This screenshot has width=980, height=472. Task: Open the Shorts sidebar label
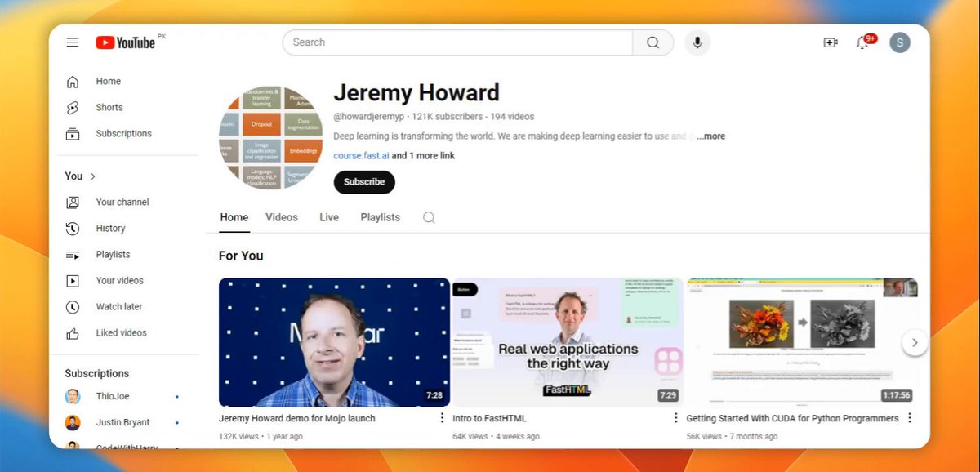[x=109, y=108]
